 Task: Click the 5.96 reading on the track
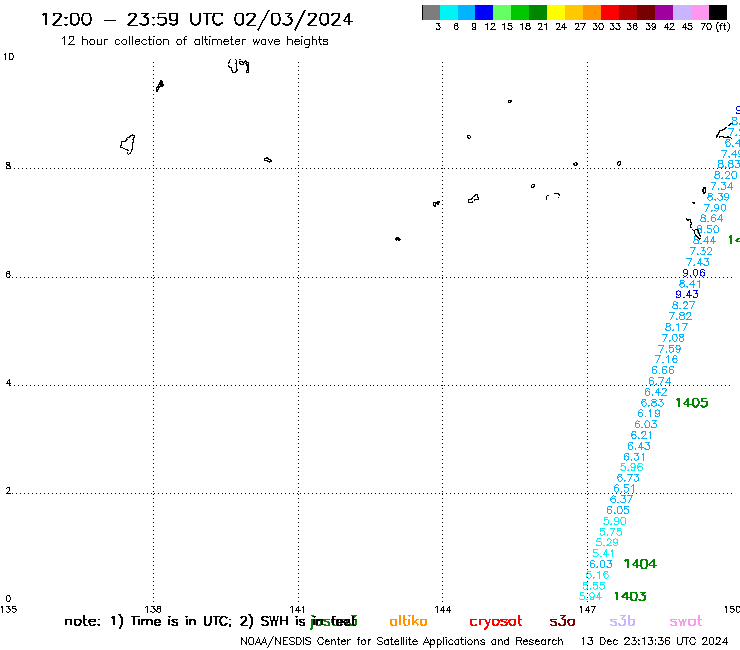click(631, 467)
